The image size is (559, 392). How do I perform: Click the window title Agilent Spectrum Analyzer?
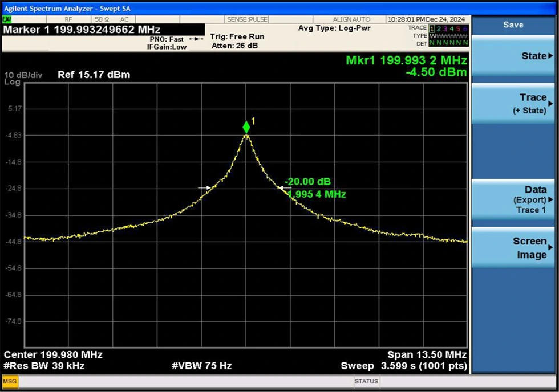click(67, 9)
